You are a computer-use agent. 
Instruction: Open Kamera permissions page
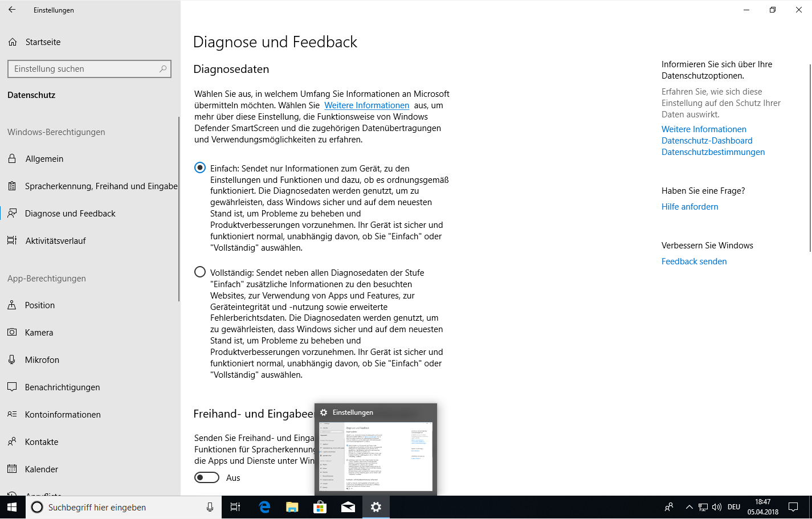tap(89, 332)
